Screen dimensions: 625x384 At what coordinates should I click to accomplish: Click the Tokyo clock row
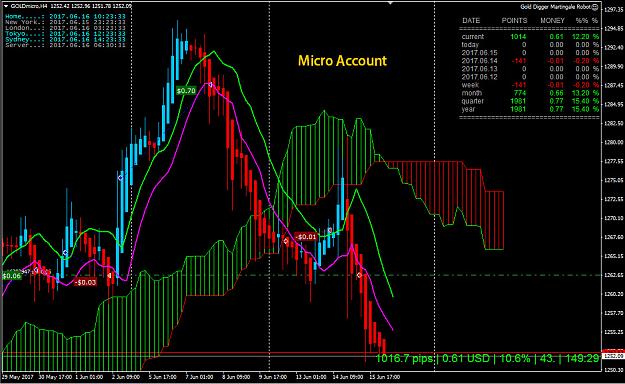pos(65,33)
